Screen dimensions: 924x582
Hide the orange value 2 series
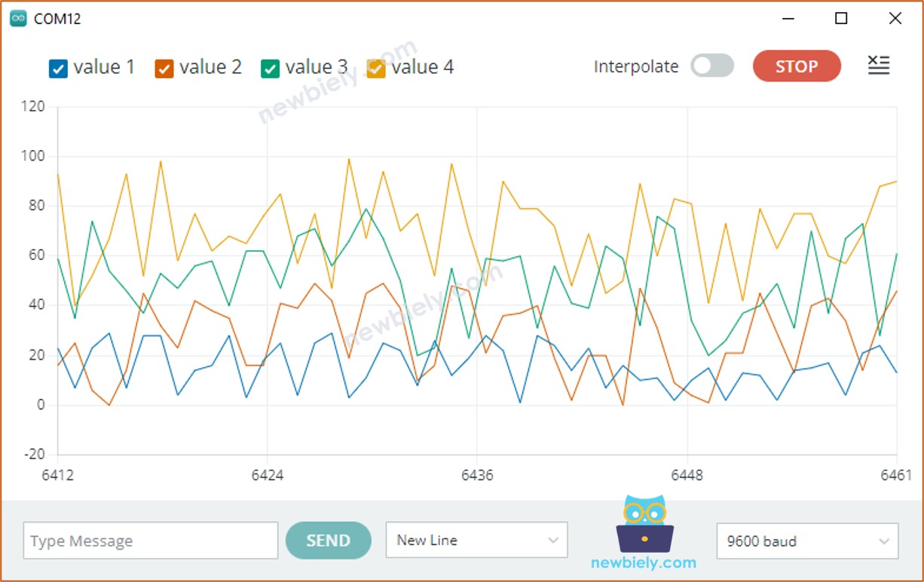pos(164,68)
